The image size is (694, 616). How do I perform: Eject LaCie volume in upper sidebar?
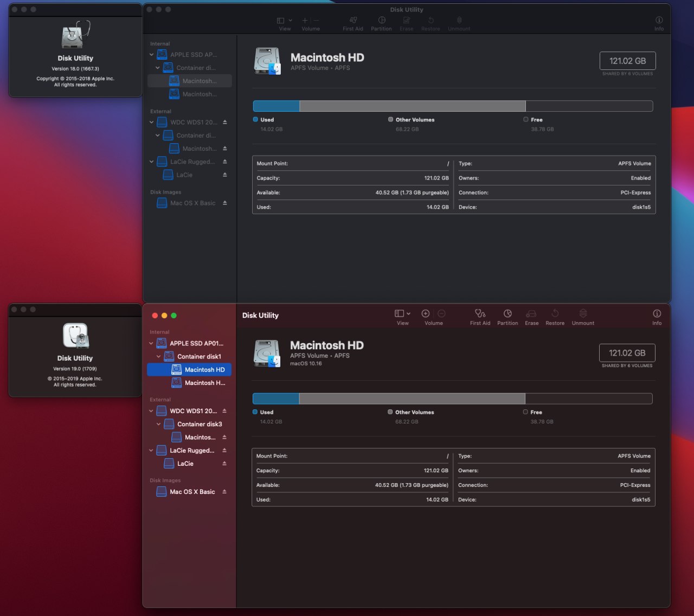tap(224, 175)
